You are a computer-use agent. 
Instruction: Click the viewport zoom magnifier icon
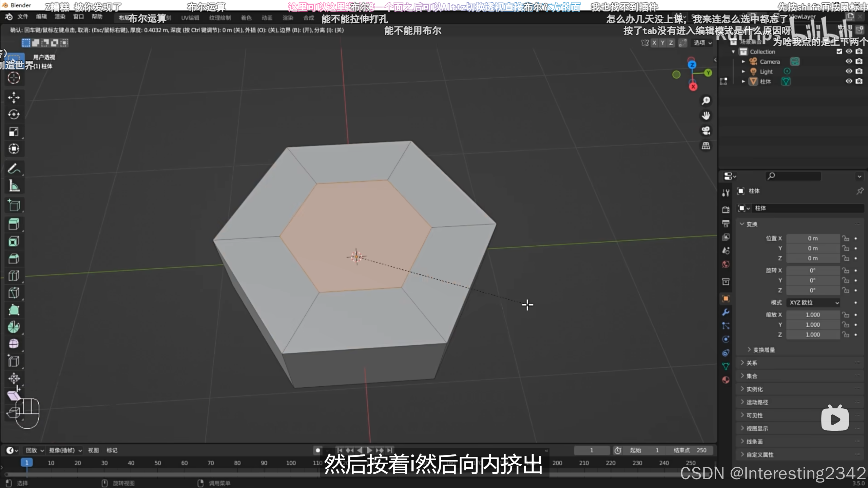coord(706,101)
